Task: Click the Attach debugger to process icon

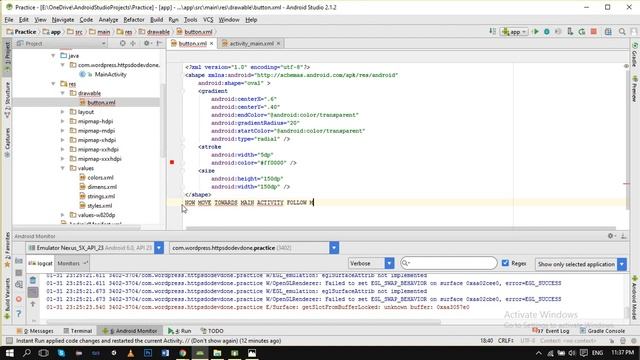Action: (570, 31)
